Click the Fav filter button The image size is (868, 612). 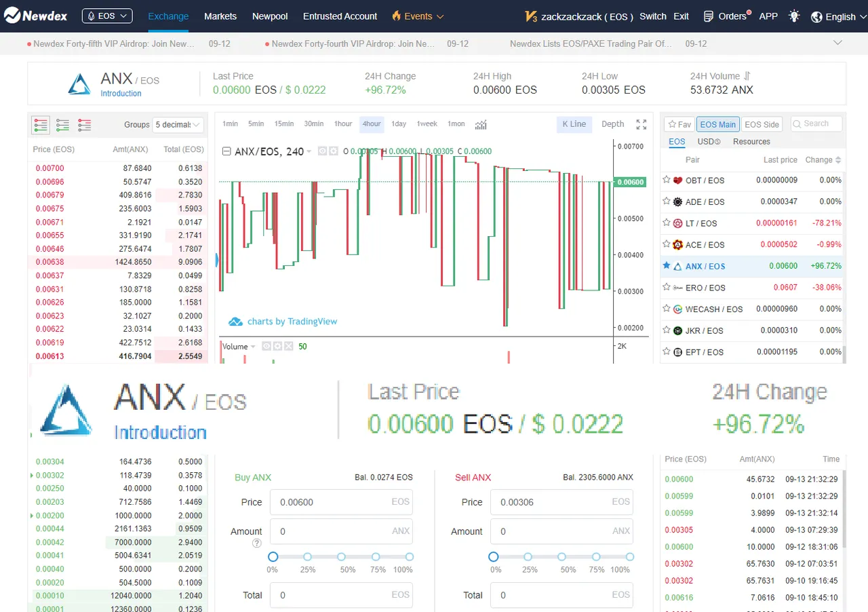click(679, 124)
